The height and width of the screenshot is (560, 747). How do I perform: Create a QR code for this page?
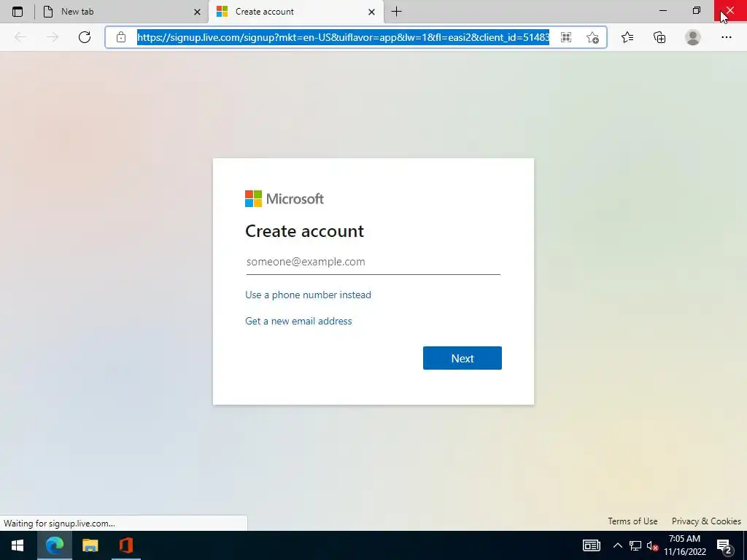(x=566, y=37)
